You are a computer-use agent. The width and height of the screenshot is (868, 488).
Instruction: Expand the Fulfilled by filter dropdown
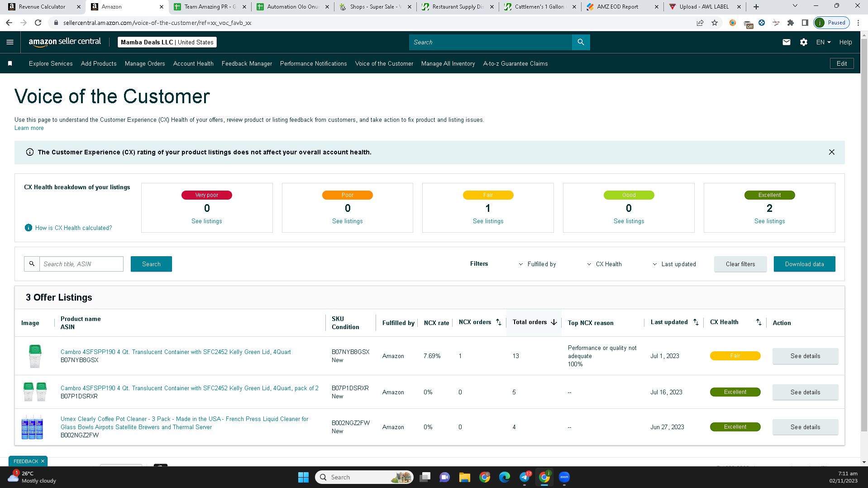click(537, 264)
